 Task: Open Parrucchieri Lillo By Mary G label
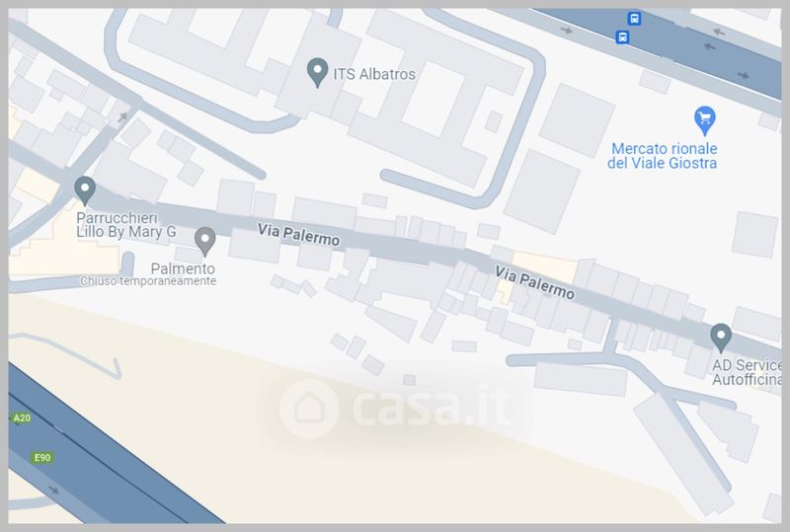(x=126, y=225)
